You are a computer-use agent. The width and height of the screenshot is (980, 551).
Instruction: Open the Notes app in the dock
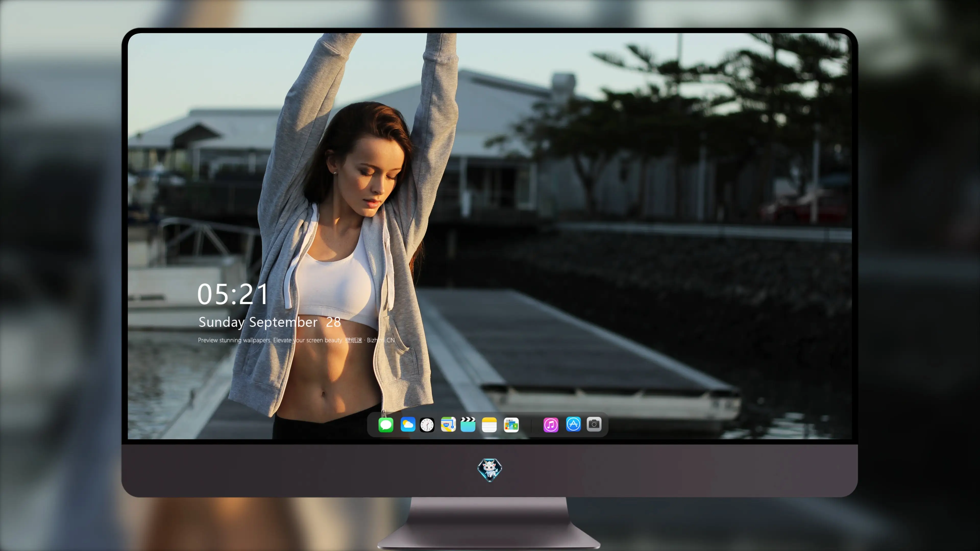[489, 424]
